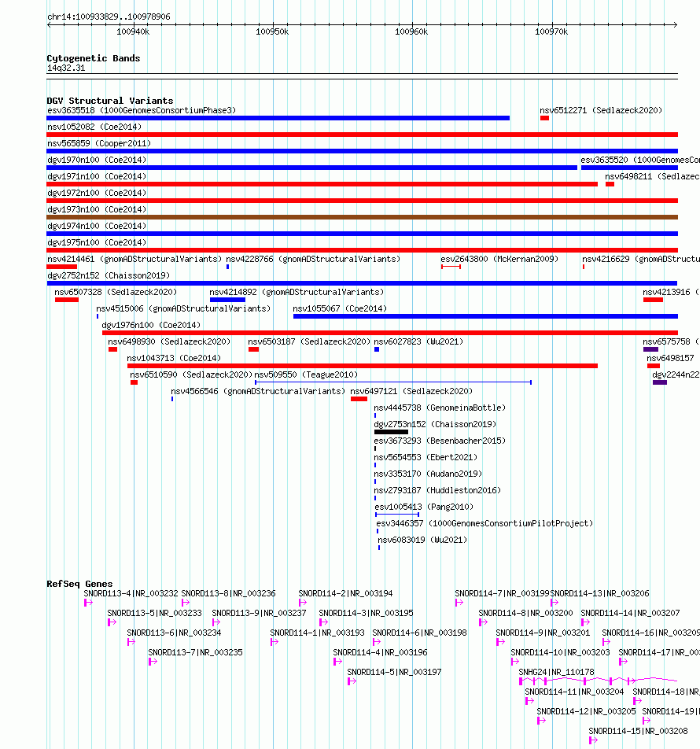Click the SNORD114-14 gene arrow glyph
The image size is (700, 749).
click(x=585, y=622)
